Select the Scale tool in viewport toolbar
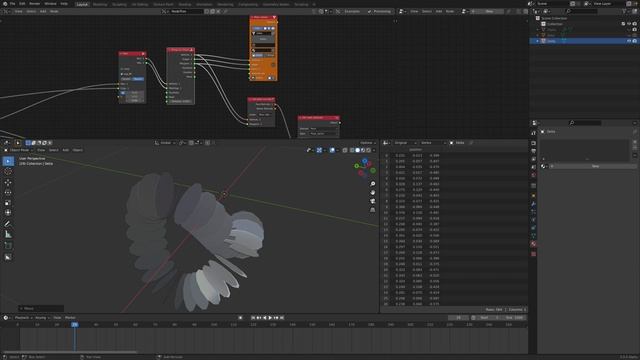 [8, 202]
